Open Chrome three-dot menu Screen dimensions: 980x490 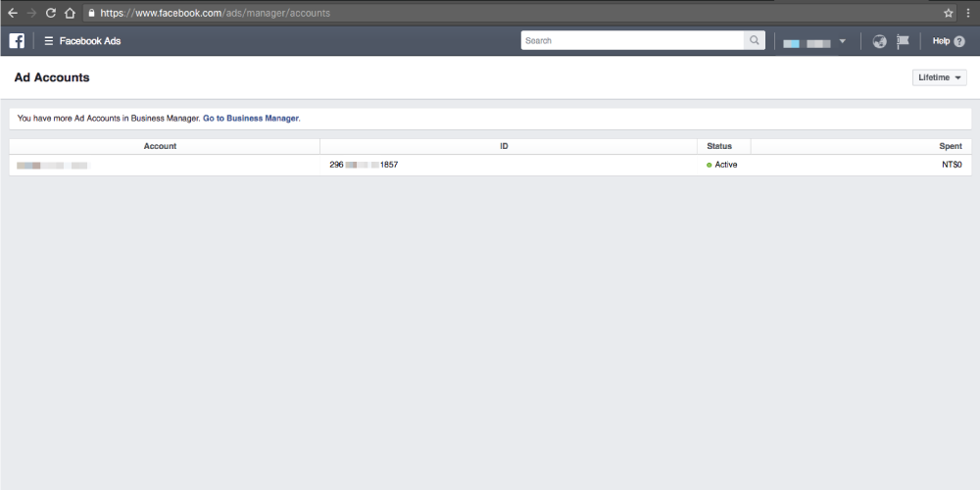click(x=967, y=13)
